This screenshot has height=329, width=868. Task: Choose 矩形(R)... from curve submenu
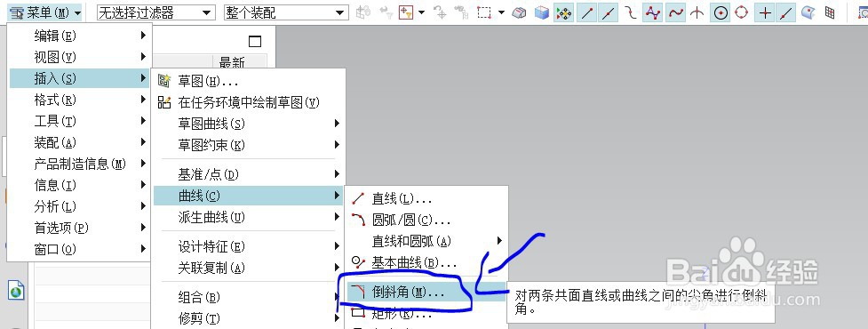(426, 314)
